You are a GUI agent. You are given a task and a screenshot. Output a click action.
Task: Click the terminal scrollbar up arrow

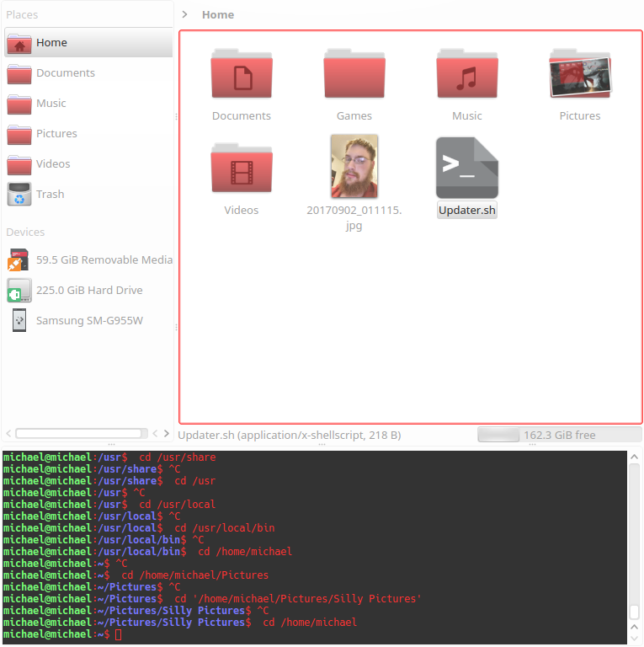(x=635, y=457)
